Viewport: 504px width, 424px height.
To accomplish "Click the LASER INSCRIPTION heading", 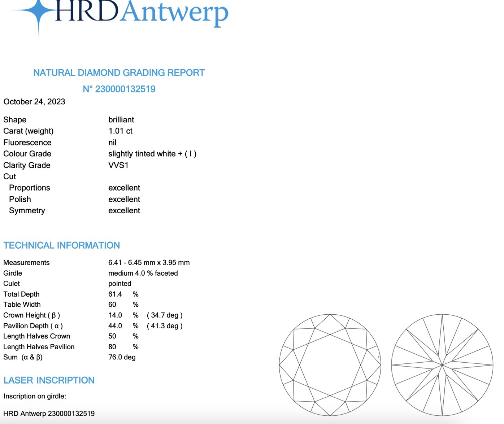I will tap(49, 380).
